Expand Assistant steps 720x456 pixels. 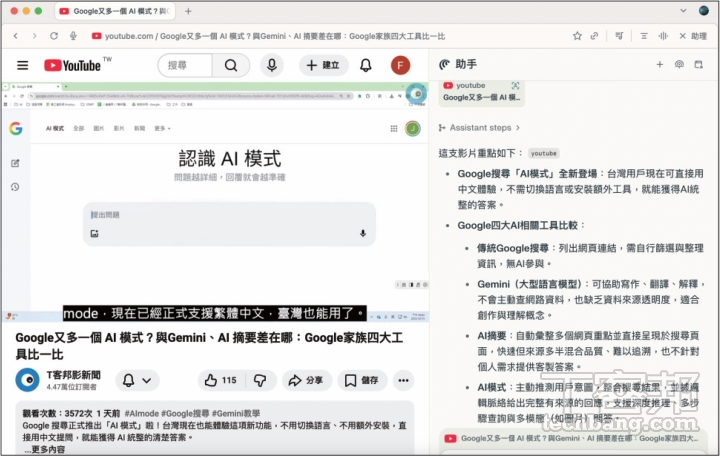(x=479, y=128)
